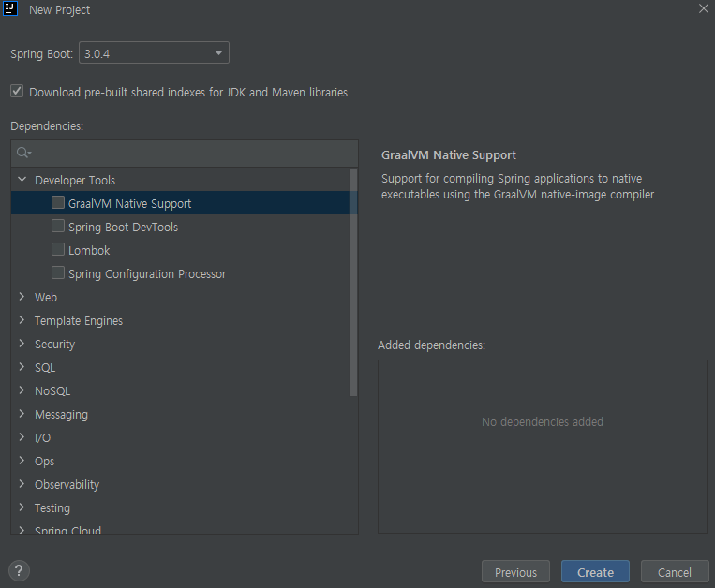The width and height of the screenshot is (715, 588).
Task: Expand the Ops category
Action: [x=22, y=461]
